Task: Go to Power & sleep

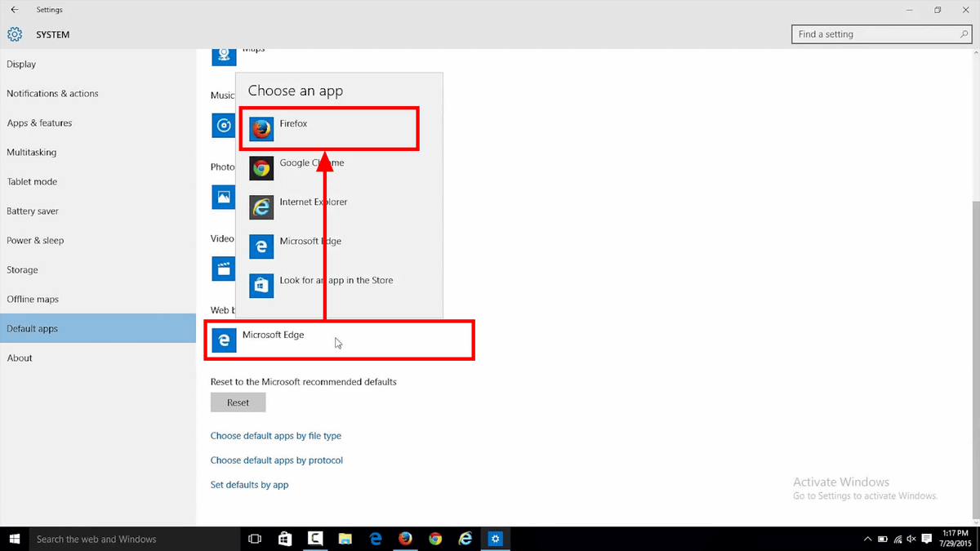Action: coord(98,241)
